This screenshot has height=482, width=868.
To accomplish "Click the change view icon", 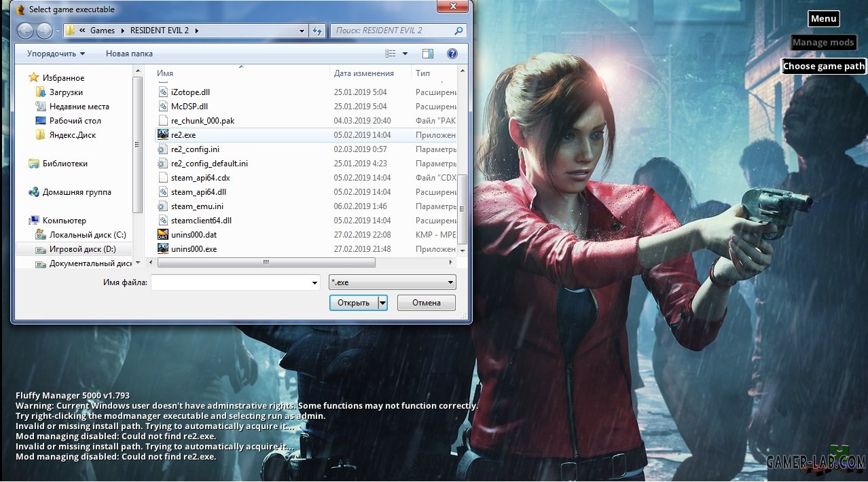I will (391, 54).
